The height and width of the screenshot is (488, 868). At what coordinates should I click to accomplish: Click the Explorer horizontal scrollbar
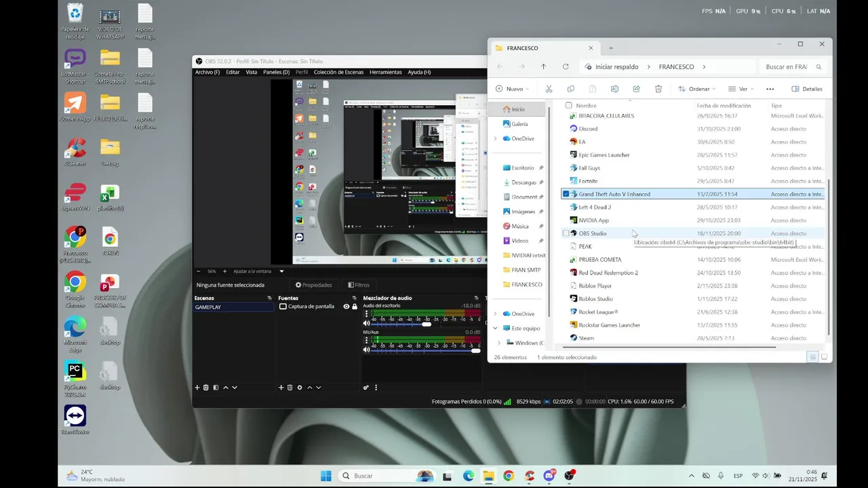click(668, 347)
